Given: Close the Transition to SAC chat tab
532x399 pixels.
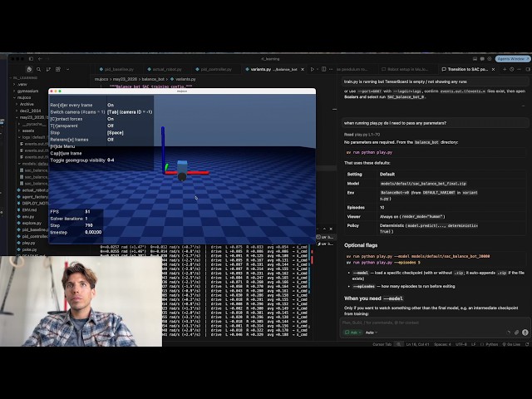Looking at the screenshot, I should pyautogui.click(x=493, y=69).
